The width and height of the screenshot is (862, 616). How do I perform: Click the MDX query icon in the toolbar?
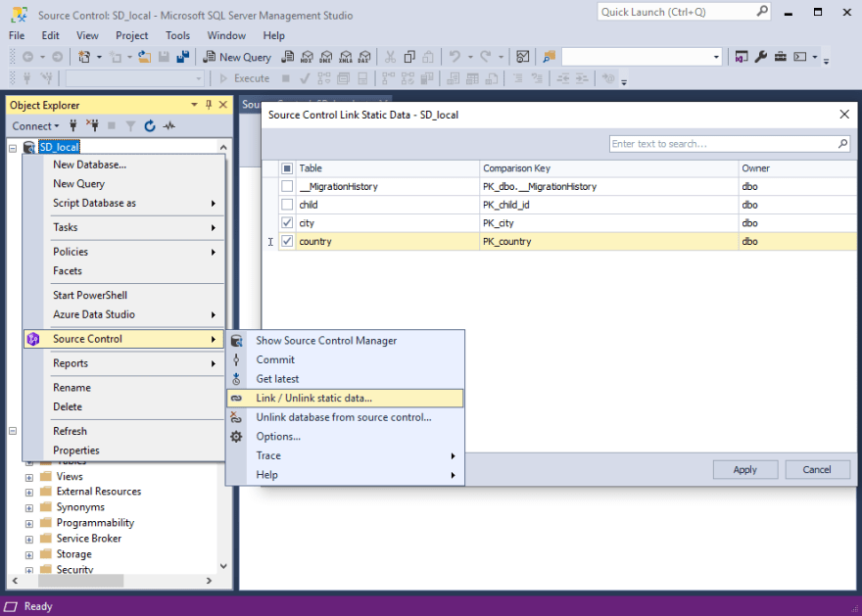click(x=307, y=57)
